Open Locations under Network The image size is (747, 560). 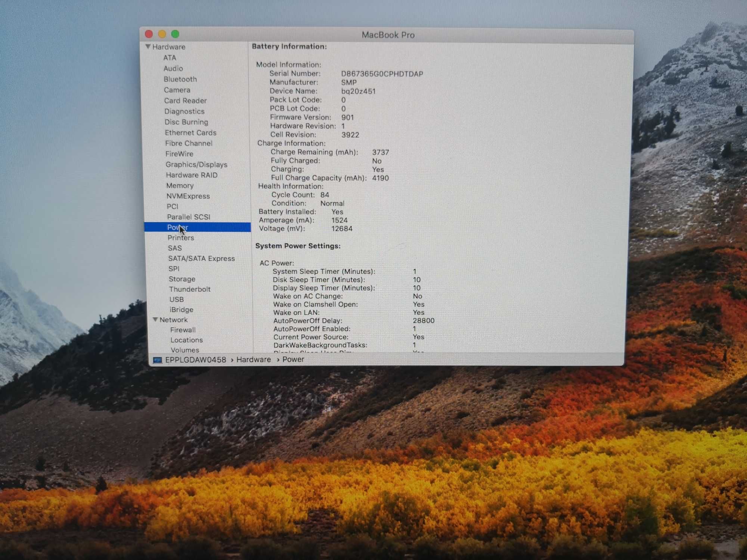[x=186, y=340]
